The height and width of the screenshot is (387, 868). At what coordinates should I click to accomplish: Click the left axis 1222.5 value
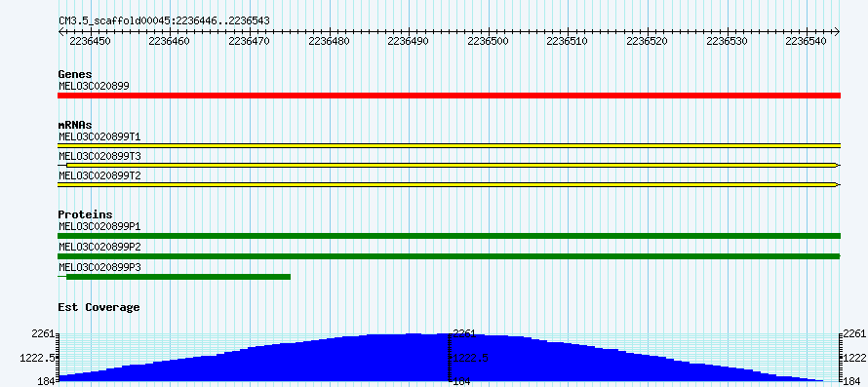pyautogui.click(x=36, y=358)
